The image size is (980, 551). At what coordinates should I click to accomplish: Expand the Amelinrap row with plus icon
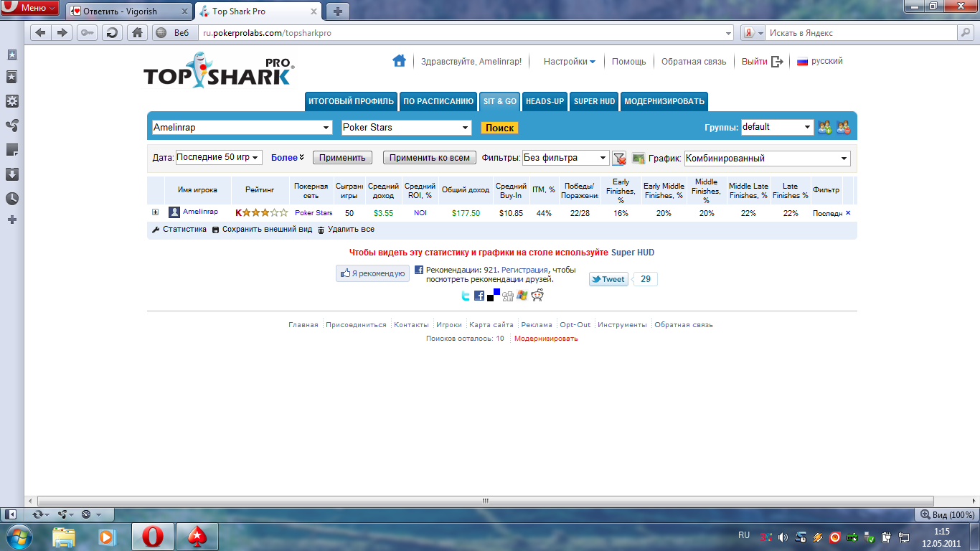tap(155, 212)
